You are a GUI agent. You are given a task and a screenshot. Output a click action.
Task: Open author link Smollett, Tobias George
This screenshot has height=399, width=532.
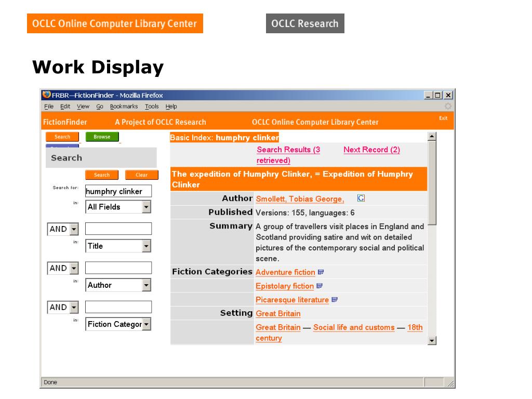click(300, 199)
